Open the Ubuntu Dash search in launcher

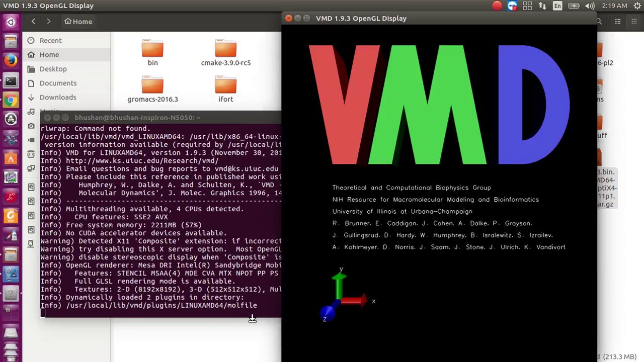point(11,22)
